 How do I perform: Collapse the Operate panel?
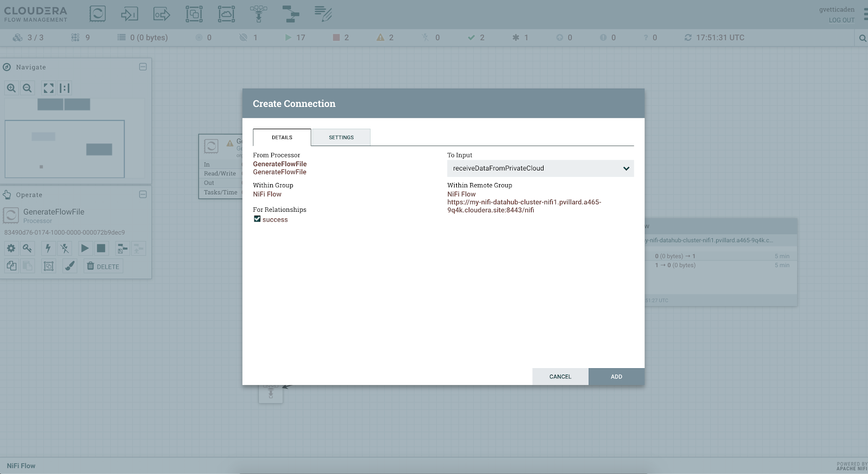[x=143, y=194]
